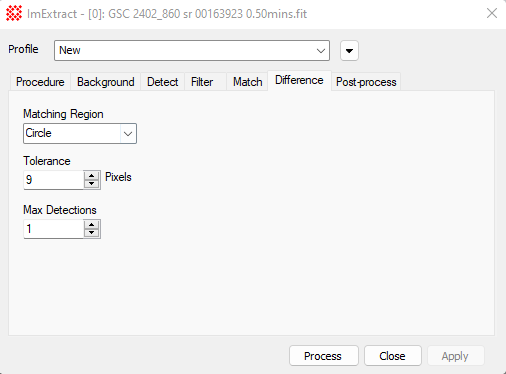Increase Max Detections with up arrow
This screenshot has width=506, height=374.
click(92, 224)
